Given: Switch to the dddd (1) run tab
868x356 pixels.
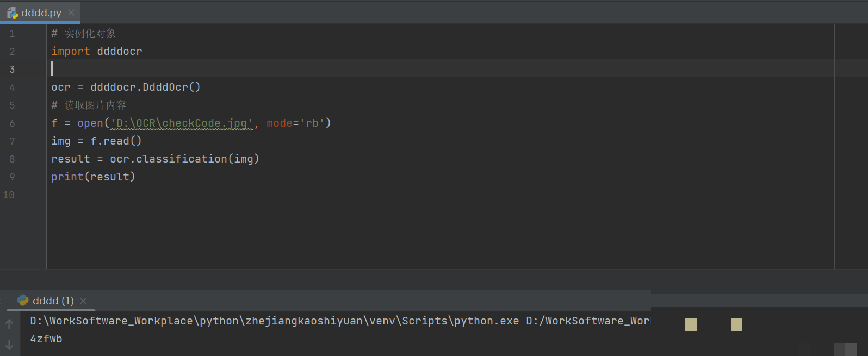Looking at the screenshot, I should coord(53,301).
